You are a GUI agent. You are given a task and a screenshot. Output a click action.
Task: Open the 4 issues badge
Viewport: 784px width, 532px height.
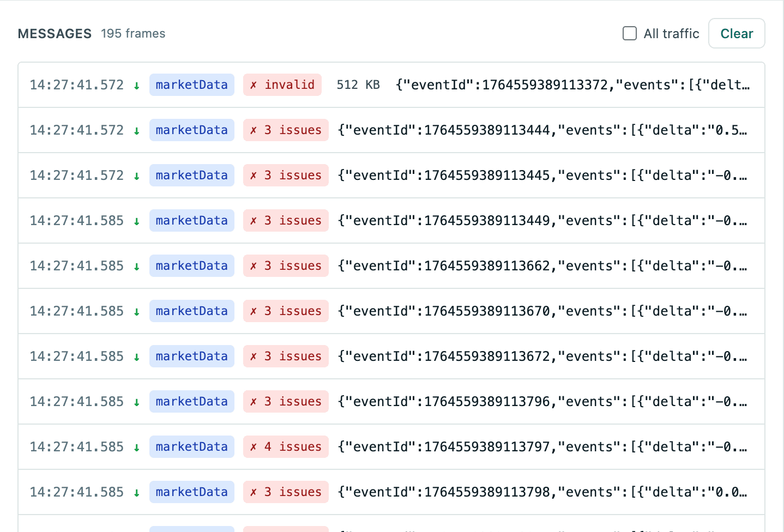286,446
